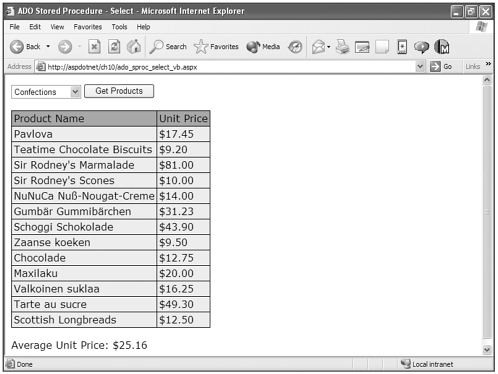Click the $43.90 price cell
Viewport: 498px width, 374px height.
183,227
